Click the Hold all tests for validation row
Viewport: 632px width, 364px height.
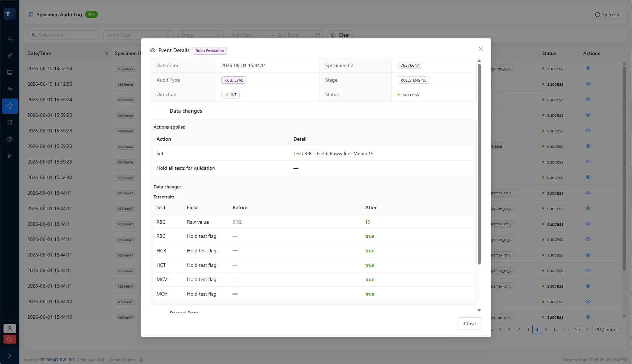pos(313,168)
